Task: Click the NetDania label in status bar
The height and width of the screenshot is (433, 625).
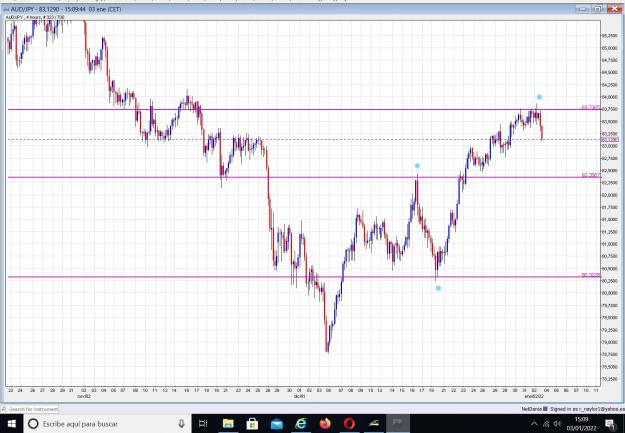Action: (x=532, y=409)
